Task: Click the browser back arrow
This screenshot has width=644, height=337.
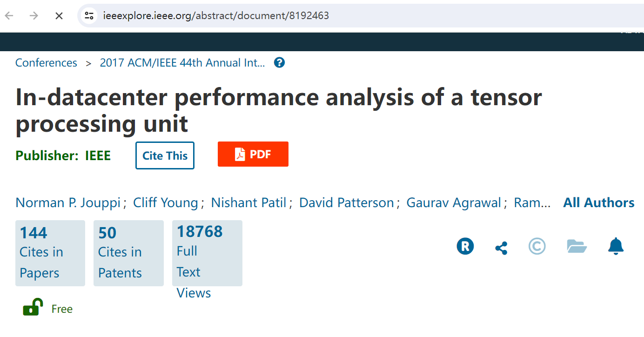Action: pos(9,16)
